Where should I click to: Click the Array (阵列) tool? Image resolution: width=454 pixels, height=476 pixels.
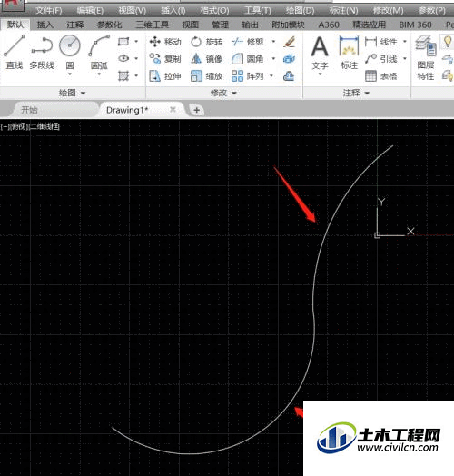click(x=248, y=76)
